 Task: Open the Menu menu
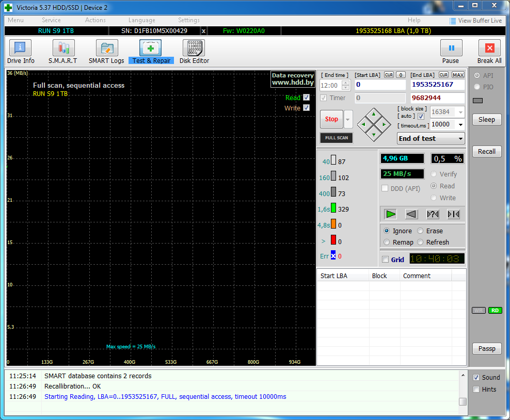coord(15,20)
